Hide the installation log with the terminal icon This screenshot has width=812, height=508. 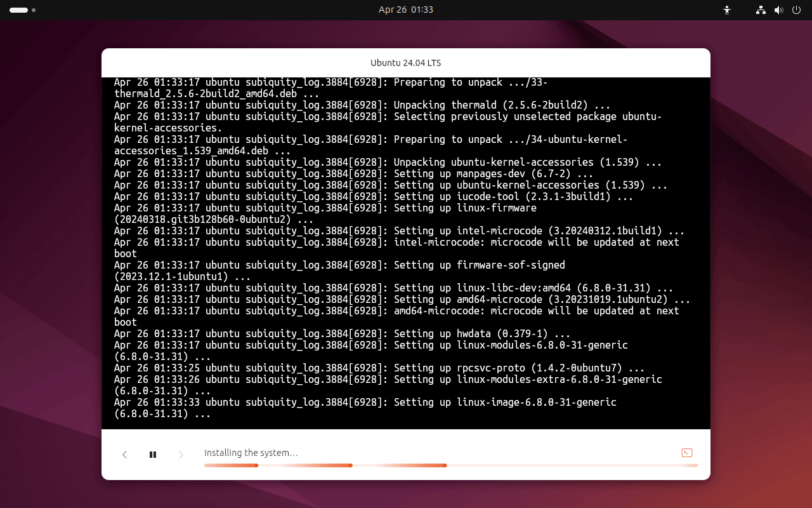click(686, 453)
